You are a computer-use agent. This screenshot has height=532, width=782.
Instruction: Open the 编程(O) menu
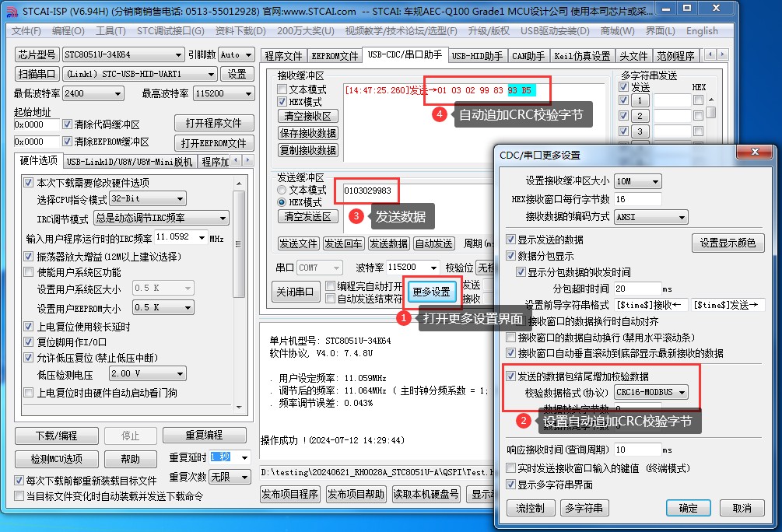tap(68, 31)
